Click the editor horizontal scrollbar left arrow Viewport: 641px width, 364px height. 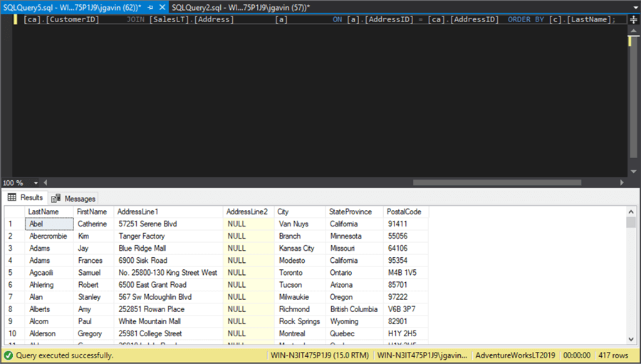(x=46, y=183)
